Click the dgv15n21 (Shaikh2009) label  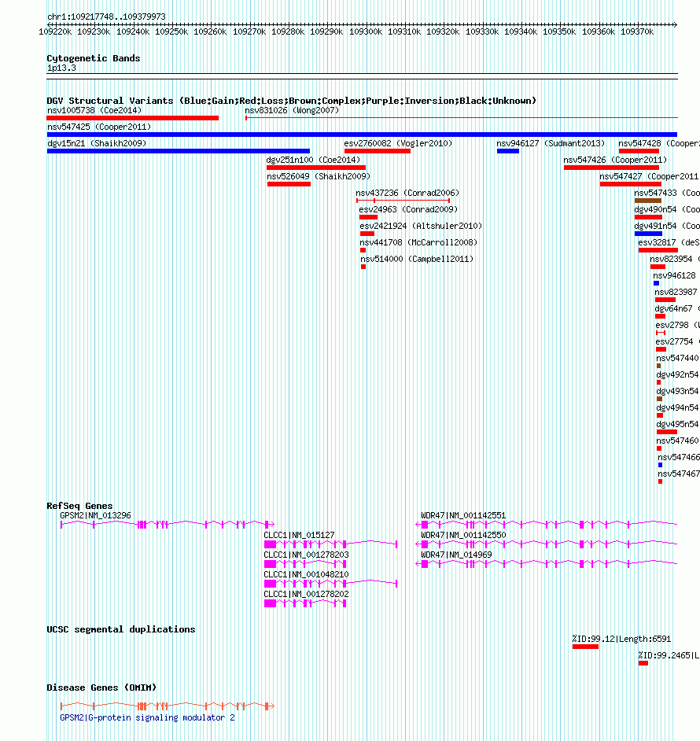97,143
